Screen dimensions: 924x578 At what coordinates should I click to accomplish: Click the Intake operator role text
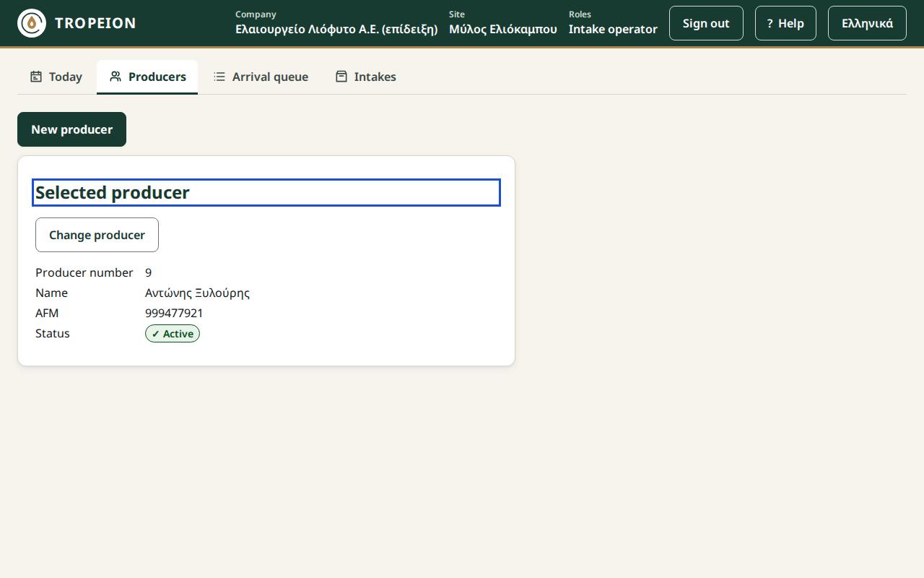coord(613,29)
